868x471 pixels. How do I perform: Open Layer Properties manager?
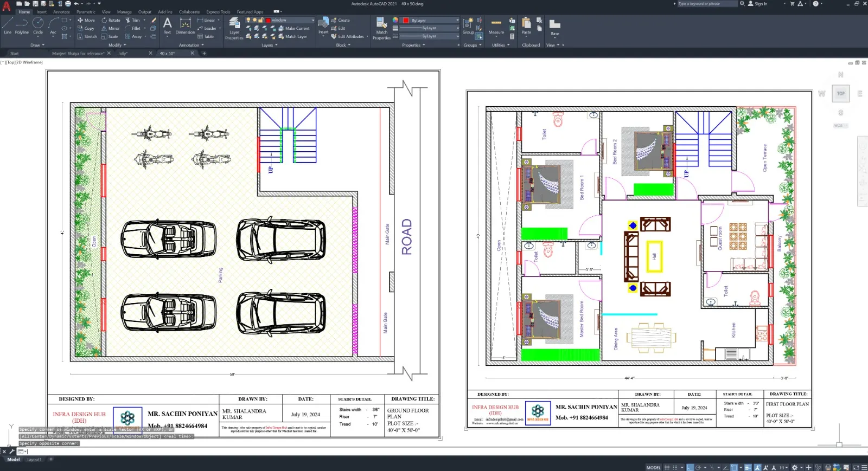[234, 28]
